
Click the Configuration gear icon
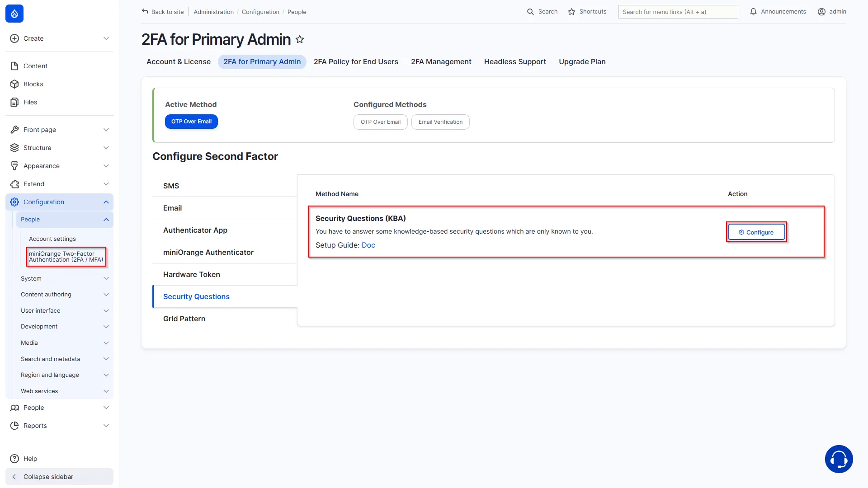pos(14,202)
